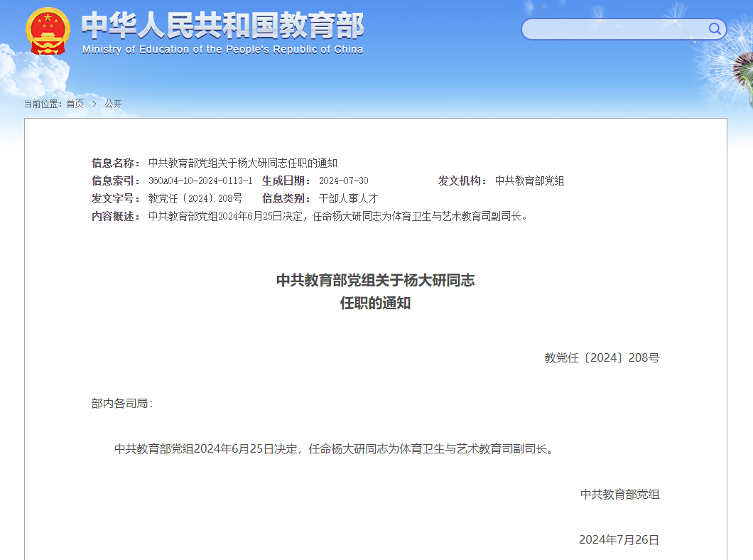Image resolution: width=753 pixels, height=560 pixels.
Task: Click the index number 360A04-10-2024-0113-1
Action: [x=200, y=181]
